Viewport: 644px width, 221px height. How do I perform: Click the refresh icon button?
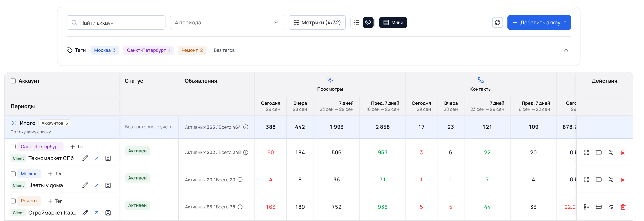coord(497,22)
